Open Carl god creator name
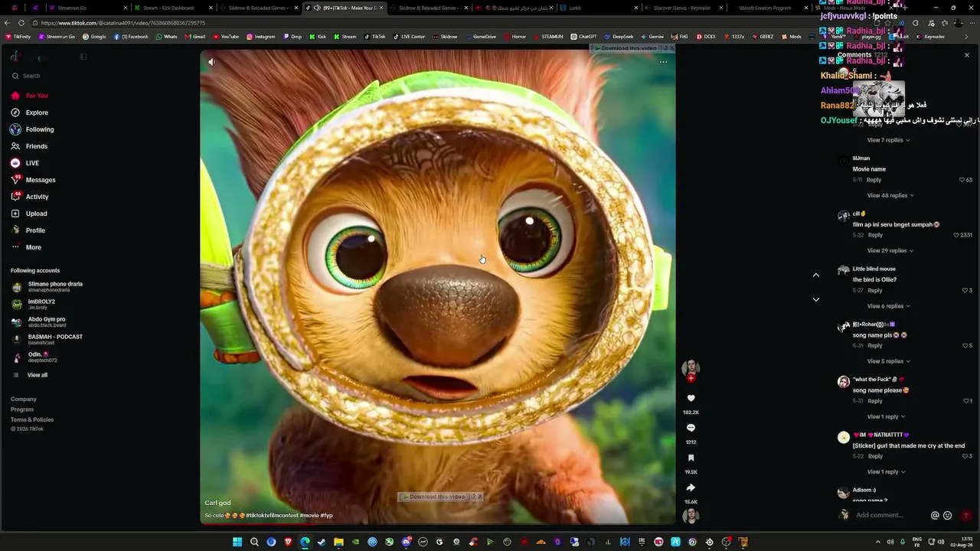980x551 pixels. [217, 503]
